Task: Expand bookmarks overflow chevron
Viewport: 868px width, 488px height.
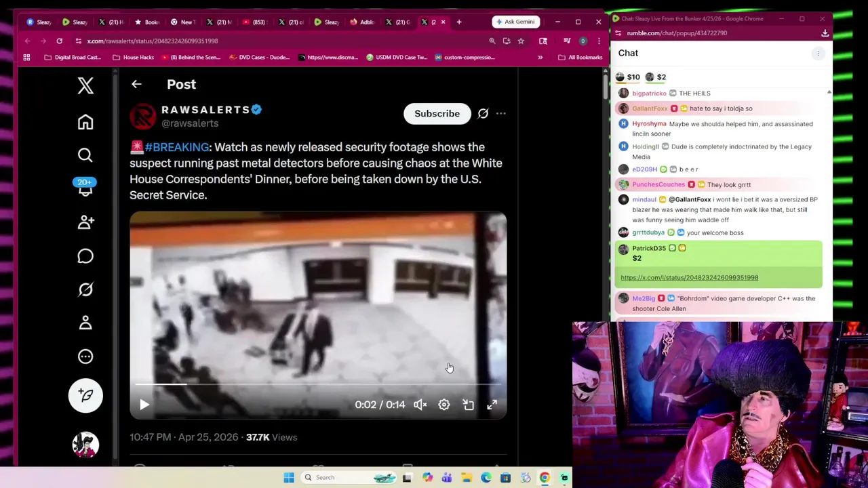Action: point(540,57)
